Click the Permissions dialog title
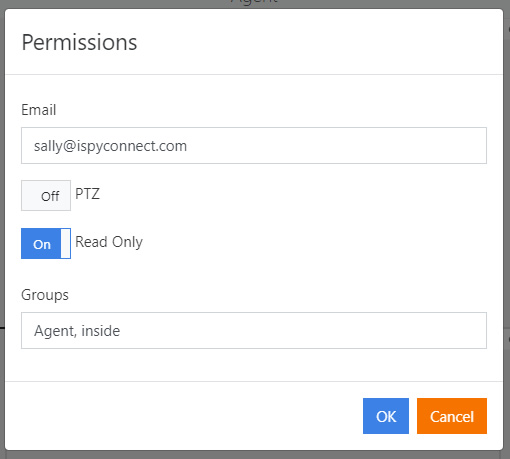This screenshot has width=510, height=459. click(79, 42)
